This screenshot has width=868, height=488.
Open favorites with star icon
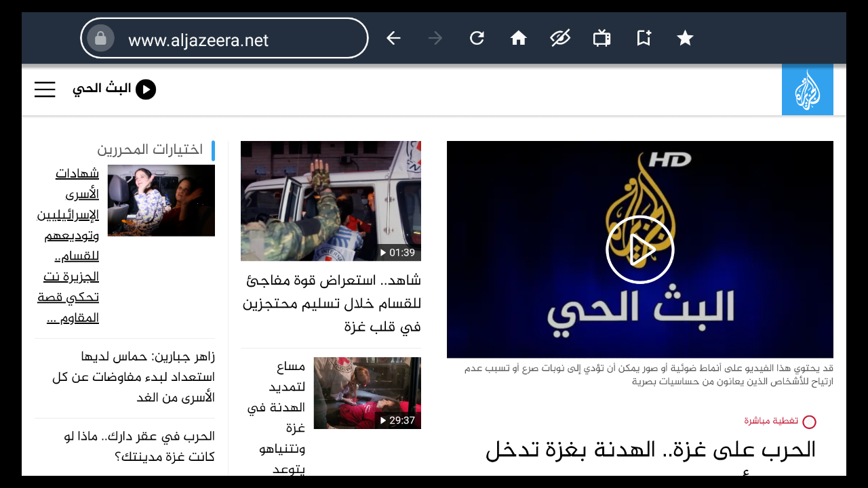click(685, 38)
